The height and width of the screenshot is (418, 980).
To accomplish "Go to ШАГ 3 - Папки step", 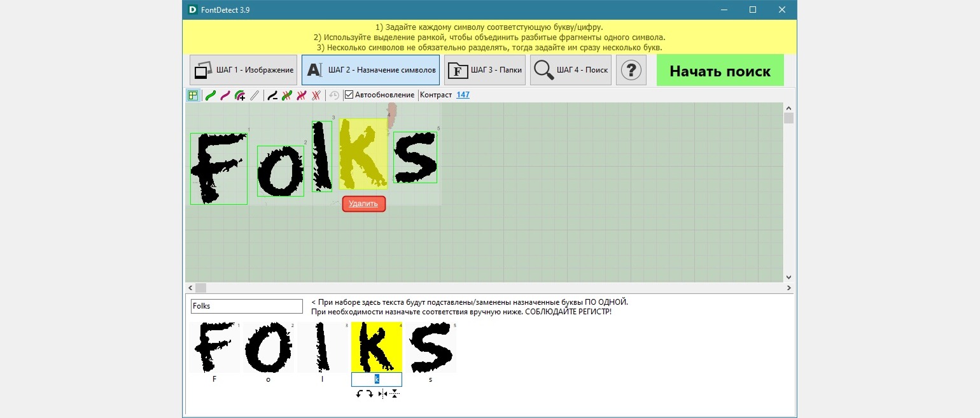I will tap(485, 70).
